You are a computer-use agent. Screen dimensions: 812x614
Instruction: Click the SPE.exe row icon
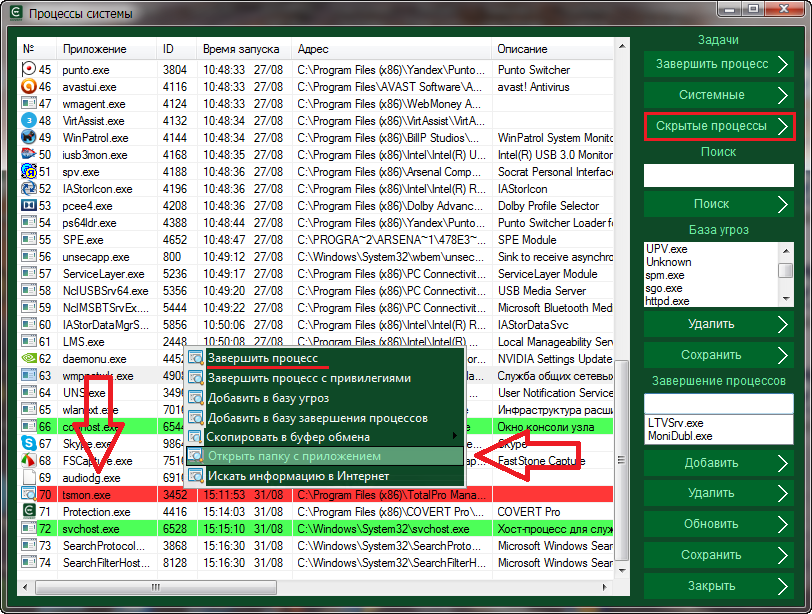point(29,239)
